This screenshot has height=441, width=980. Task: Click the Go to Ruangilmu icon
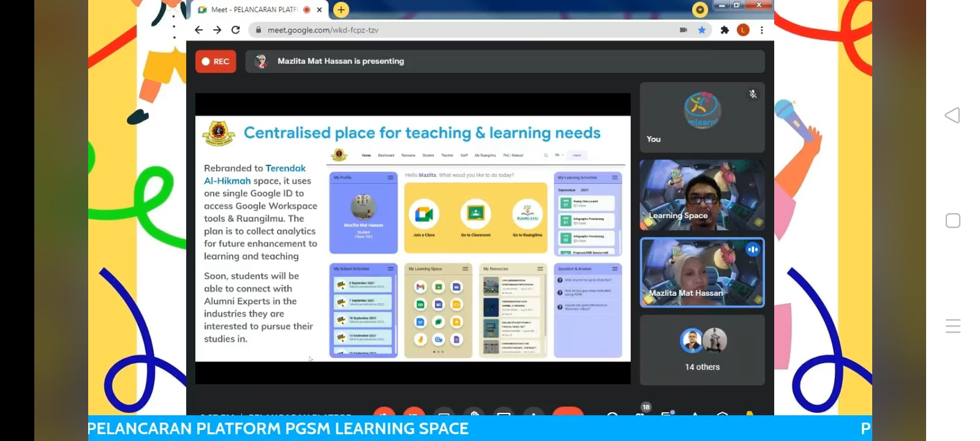point(527,214)
